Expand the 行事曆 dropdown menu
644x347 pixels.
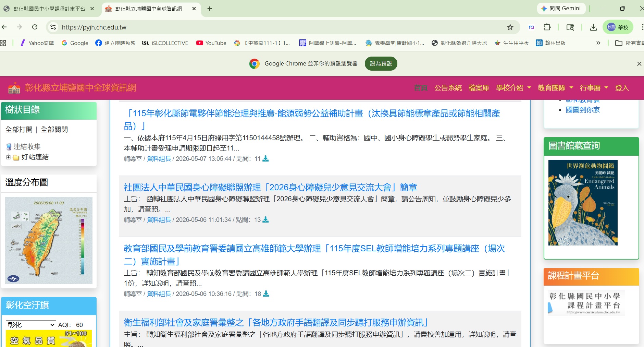tap(594, 88)
